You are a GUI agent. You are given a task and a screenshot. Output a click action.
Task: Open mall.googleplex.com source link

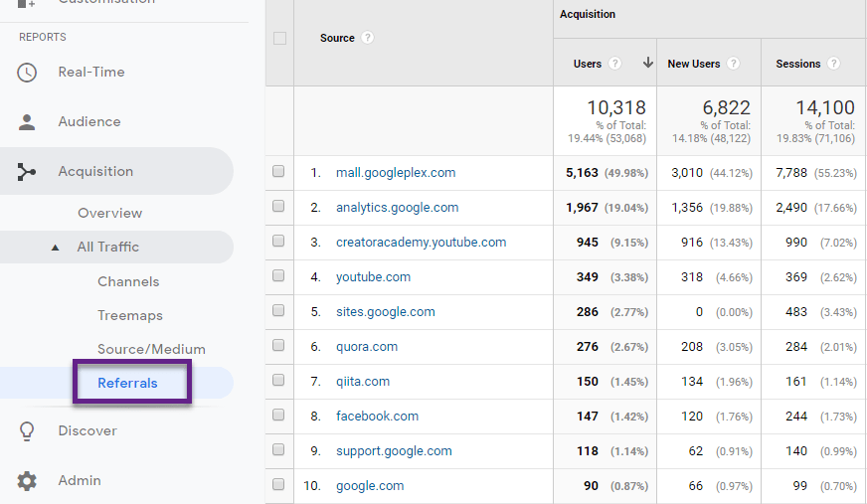396,172
